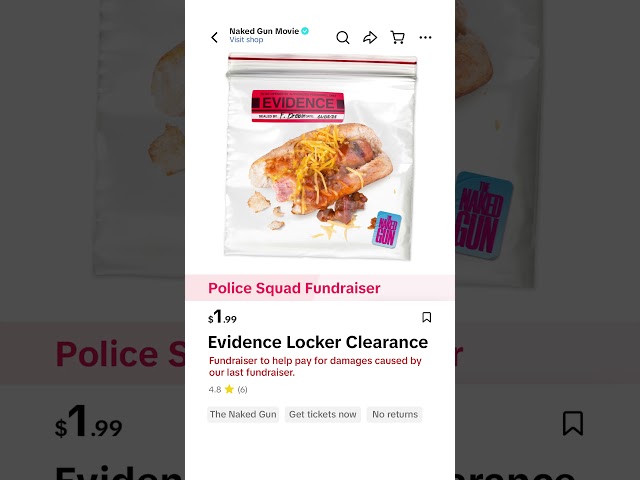The image size is (640, 480).
Task: Click the Visit shop link
Action: tap(246, 40)
